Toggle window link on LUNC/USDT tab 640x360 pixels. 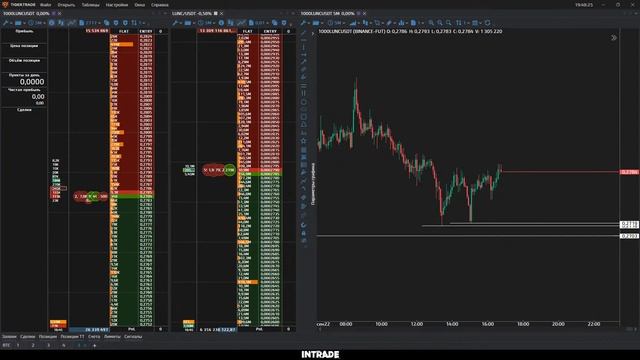(216, 13)
